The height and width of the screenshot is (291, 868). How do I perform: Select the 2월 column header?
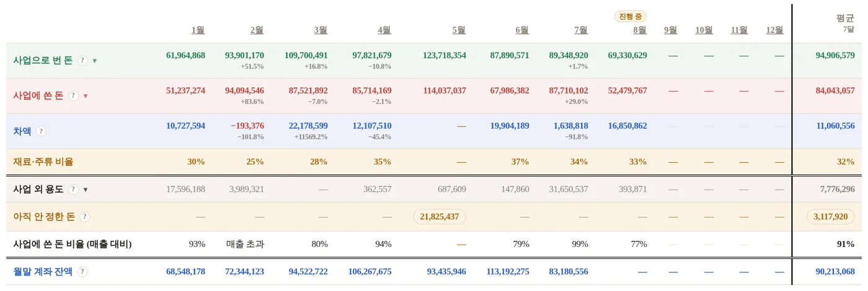point(257,30)
